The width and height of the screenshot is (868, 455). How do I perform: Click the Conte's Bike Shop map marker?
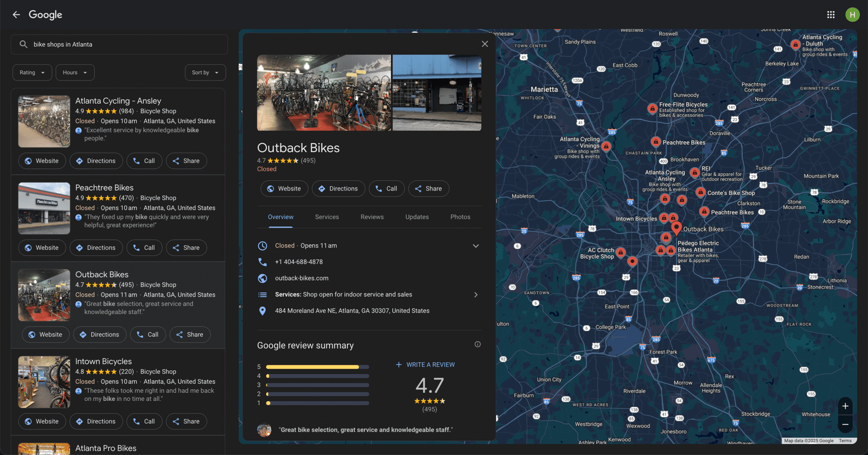coord(700,192)
